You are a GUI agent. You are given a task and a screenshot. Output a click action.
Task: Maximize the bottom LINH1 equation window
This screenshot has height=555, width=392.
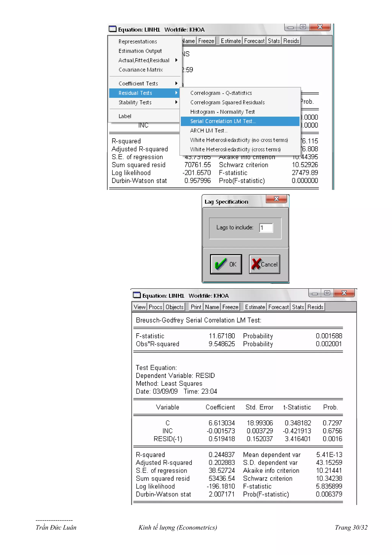327,293
